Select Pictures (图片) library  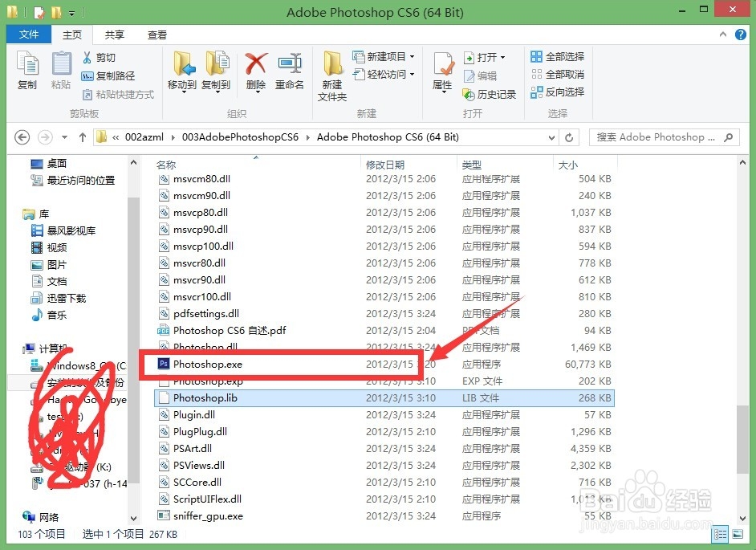coord(49,265)
